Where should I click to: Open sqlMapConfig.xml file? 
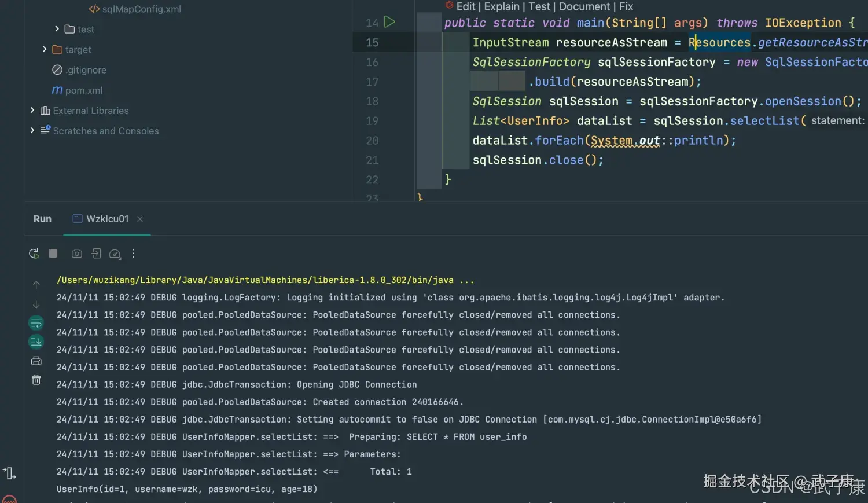135,9
